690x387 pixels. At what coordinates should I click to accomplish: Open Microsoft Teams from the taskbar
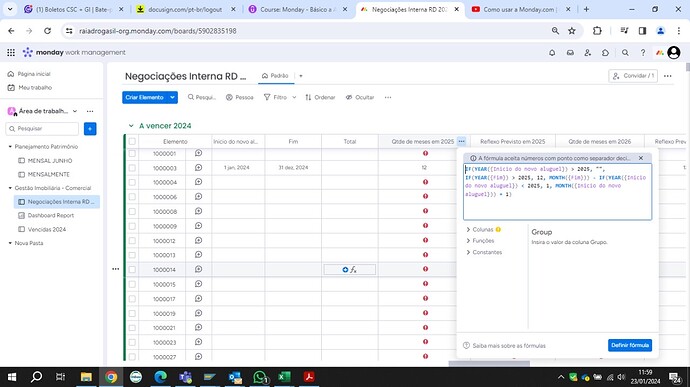pyautogui.click(x=185, y=377)
